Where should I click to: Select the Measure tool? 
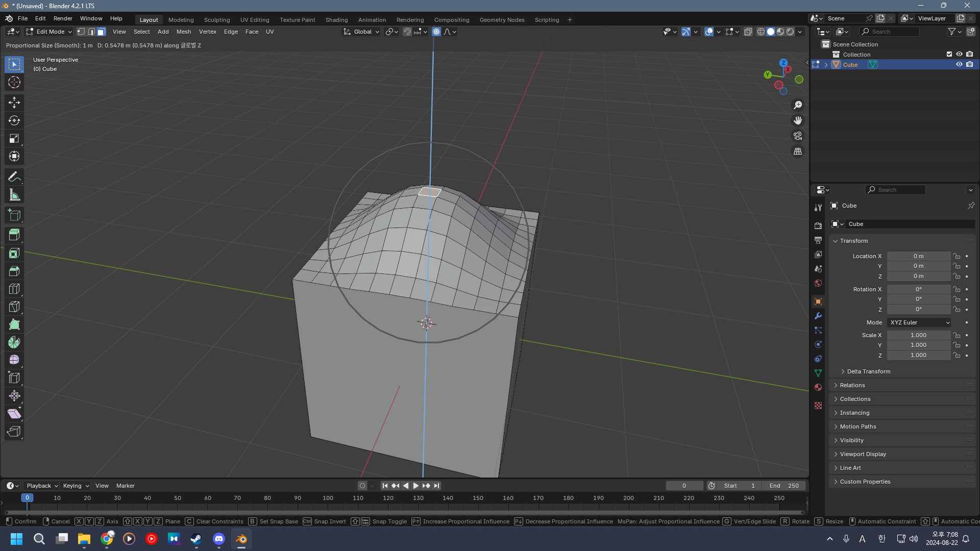coord(14,195)
